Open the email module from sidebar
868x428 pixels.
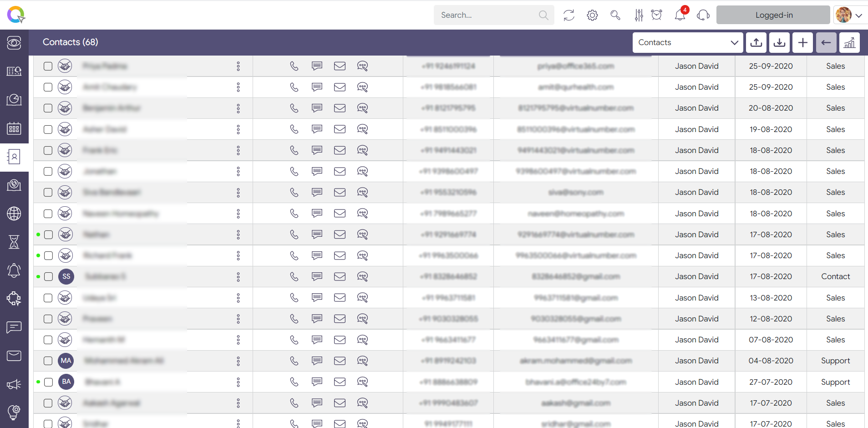[14, 356]
